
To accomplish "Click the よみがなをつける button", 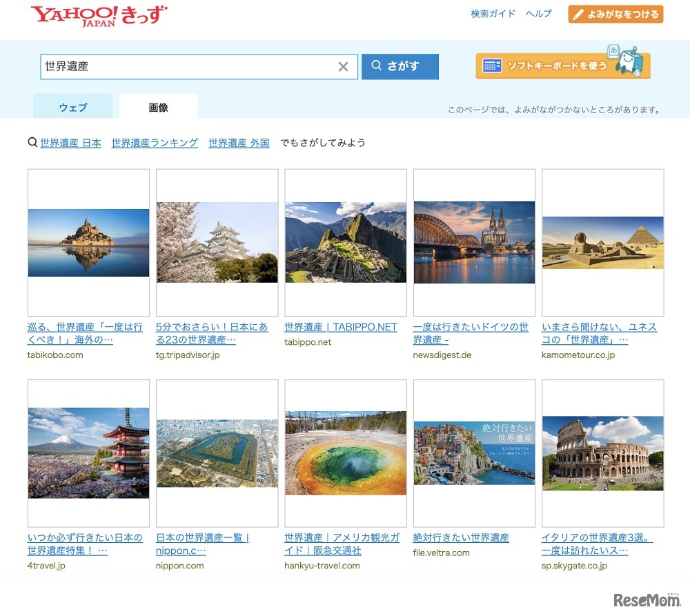I will pos(615,13).
